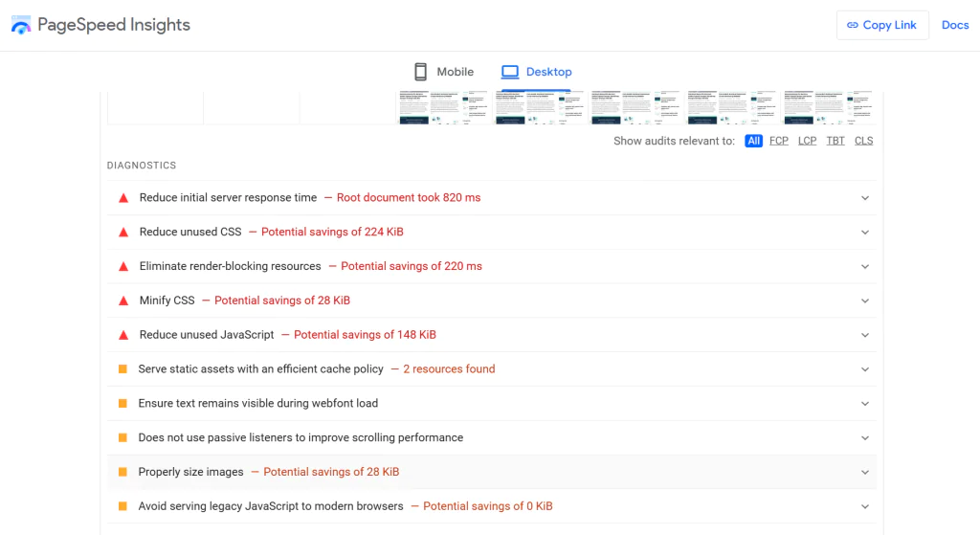Click red triangle beside Reduce initial server response

123,198
